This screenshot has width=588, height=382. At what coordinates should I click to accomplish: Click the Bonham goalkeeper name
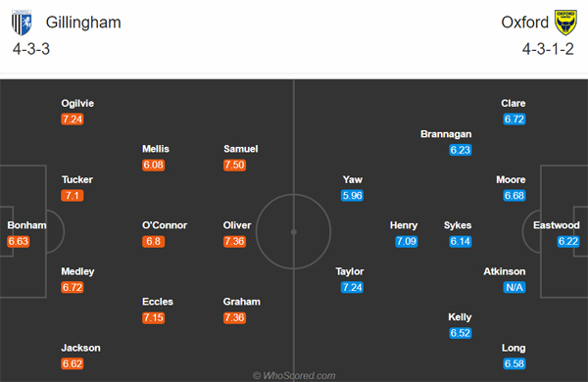click(26, 225)
